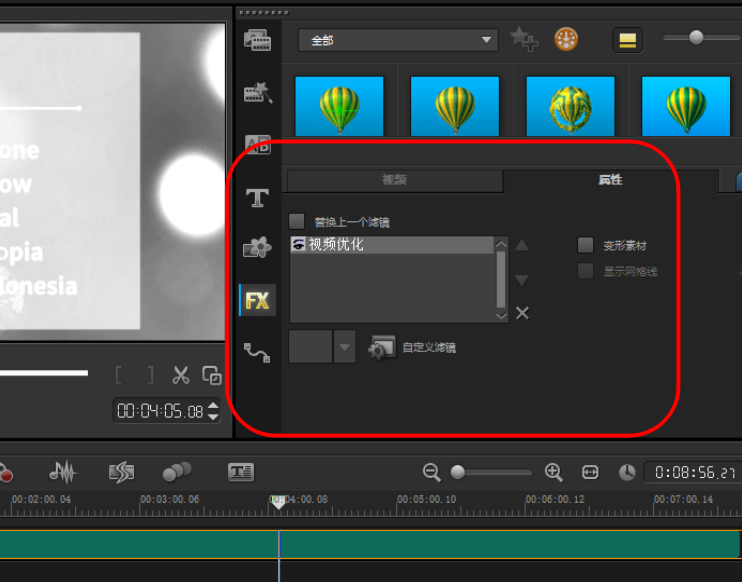Viewport: 742px width, 582px height.
Task: Open the Media library panel icon
Action: pyautogui.click(x=257, y=41)
